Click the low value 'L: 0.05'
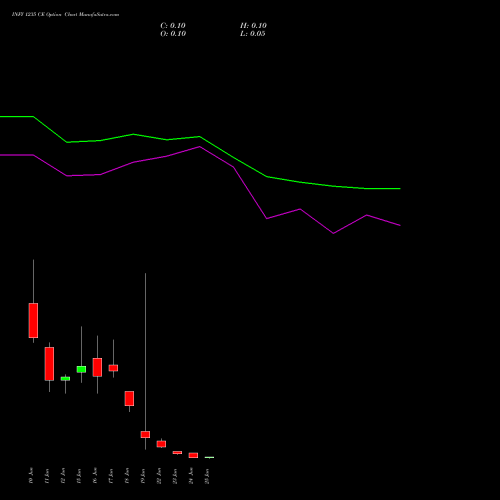The width and height of the screenshot is (500, 500). (x=253, y=34)
